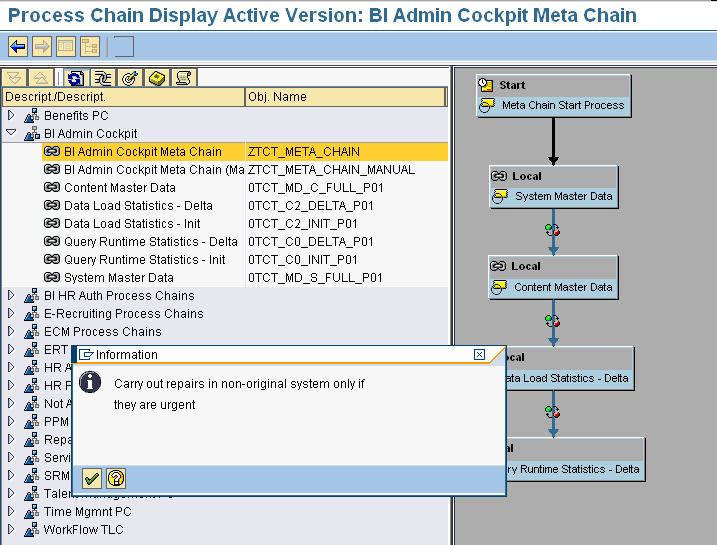Click chain-link icon beside System Master Data row

point(52,278)
